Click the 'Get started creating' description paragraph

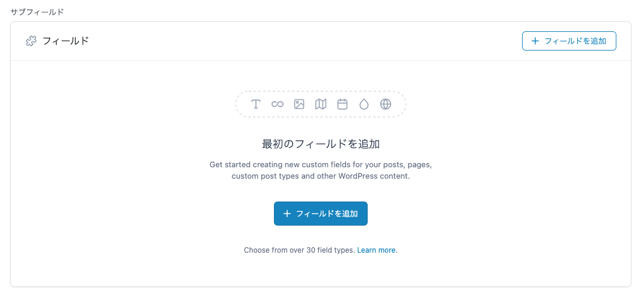pos(321,170)
